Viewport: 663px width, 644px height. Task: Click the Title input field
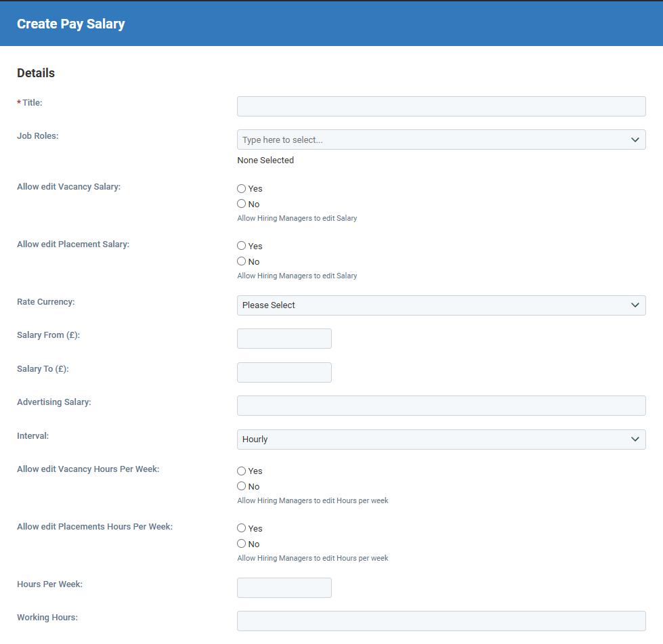(x=441, y=106)
